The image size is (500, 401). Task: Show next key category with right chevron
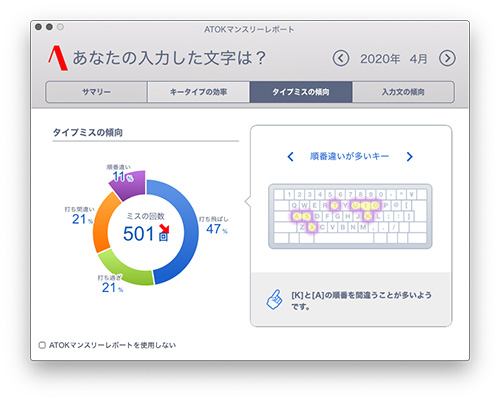click(x=410, y=156)
